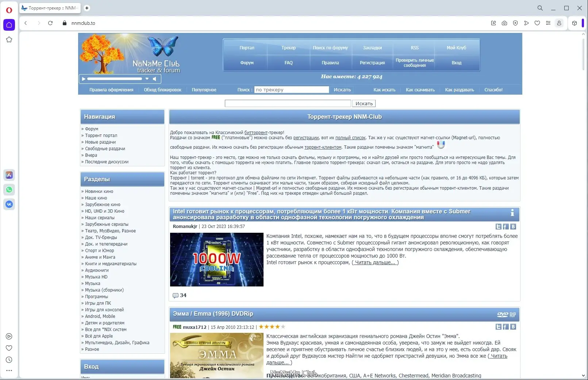Viewport: 588px width, 380px height.
Task: Add page to bookmarks with heart icon
Action: tap(537, 23)
